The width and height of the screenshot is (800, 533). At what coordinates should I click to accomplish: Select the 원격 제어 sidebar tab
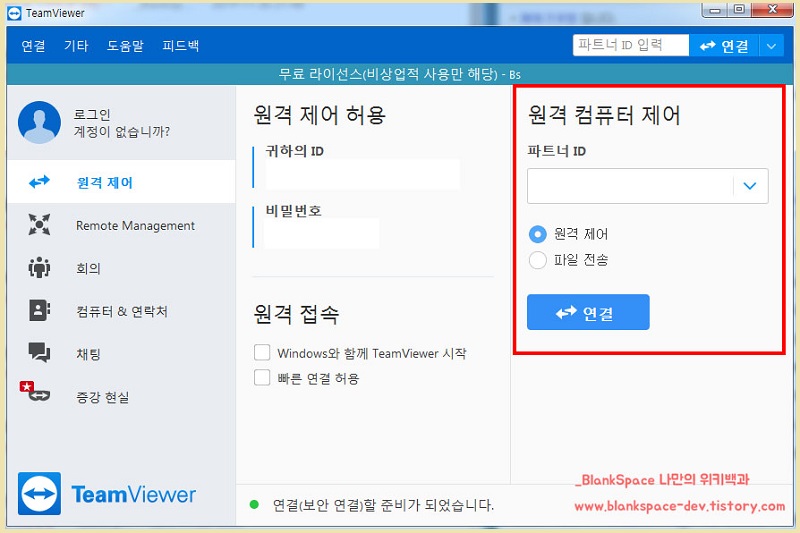pyautogui.click(x=121, y=182)
